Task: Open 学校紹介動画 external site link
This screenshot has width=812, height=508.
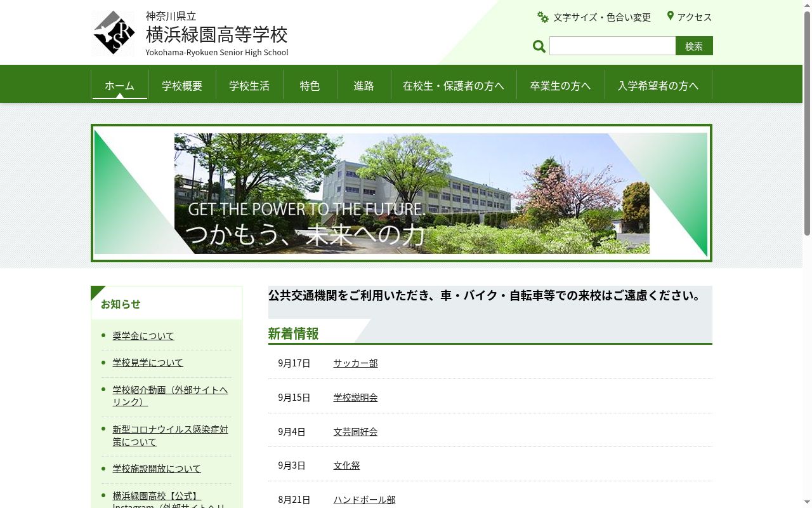Action: click(x=170, y=396)
